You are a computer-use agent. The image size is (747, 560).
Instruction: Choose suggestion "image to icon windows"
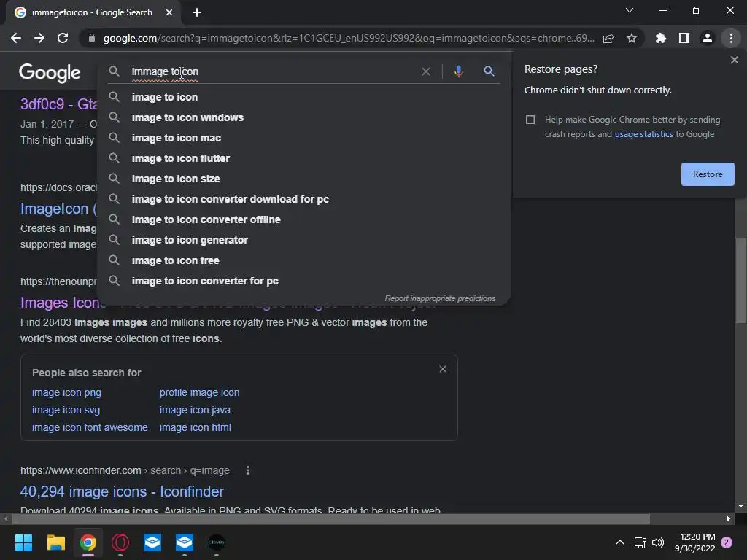tap(303, 117)
